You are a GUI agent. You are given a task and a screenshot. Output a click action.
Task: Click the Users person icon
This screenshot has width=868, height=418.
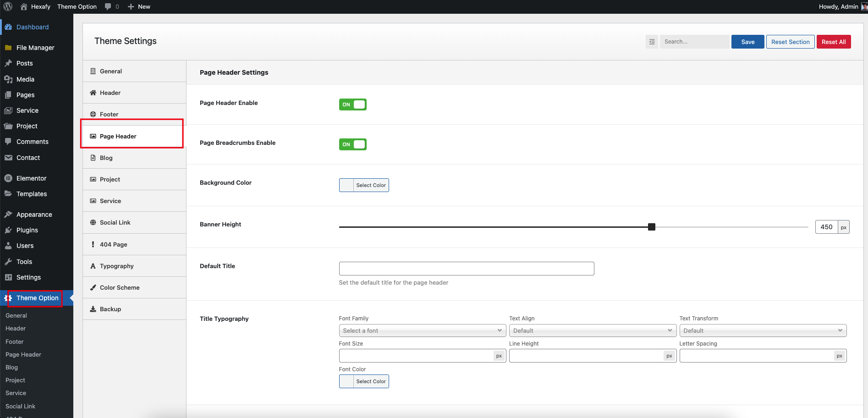pyautogui.click(x=8, y=246)
